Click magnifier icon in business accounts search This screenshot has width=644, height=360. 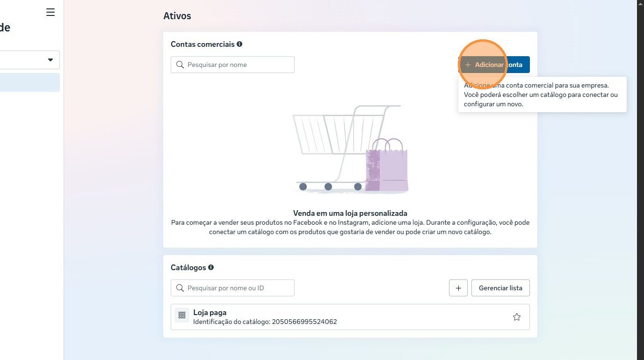(x=180, y=65)
